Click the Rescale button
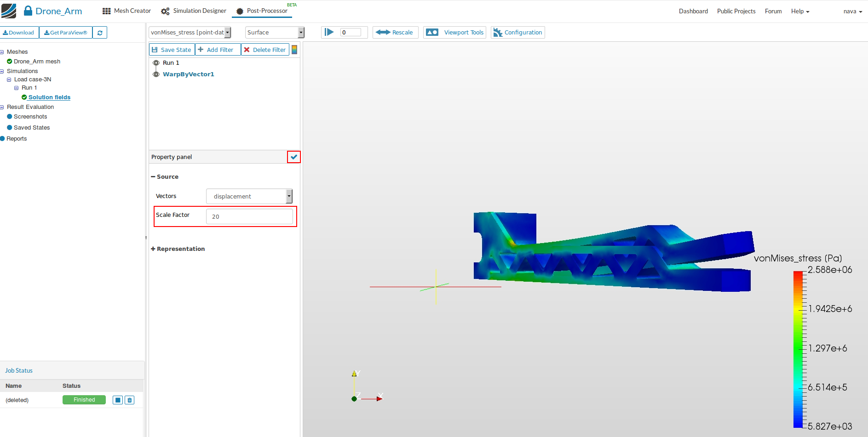This screenshot has width=868, height=437. pos(396,33)
